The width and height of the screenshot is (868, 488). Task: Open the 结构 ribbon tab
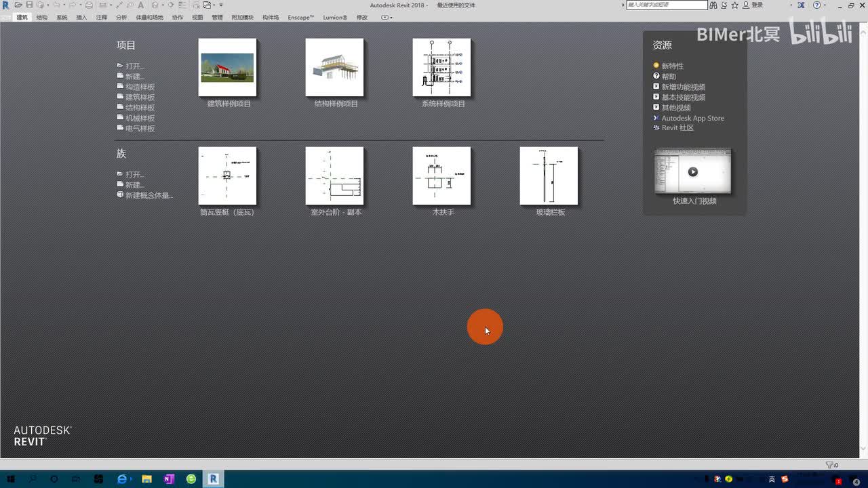pos(42,18)
